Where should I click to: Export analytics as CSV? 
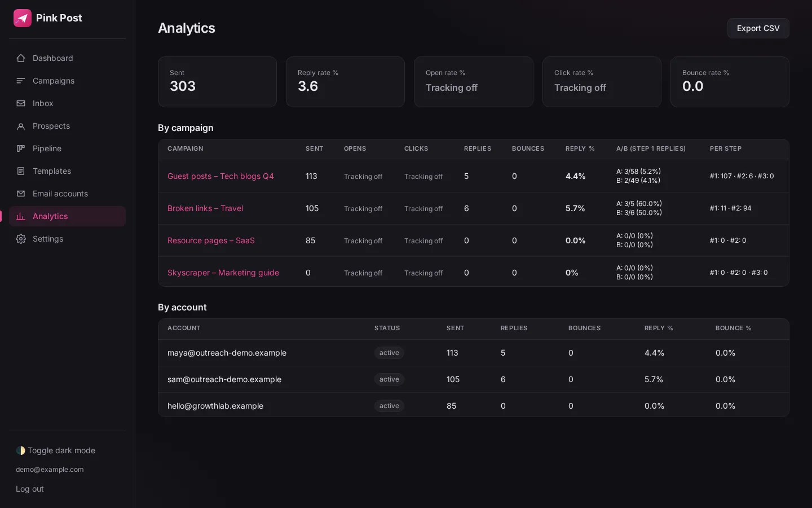[x=758, y=28]
